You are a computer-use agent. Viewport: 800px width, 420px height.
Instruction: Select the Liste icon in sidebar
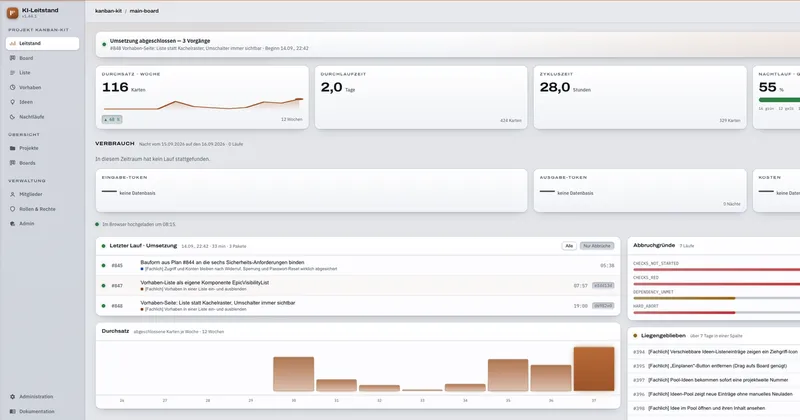(13, 72)
